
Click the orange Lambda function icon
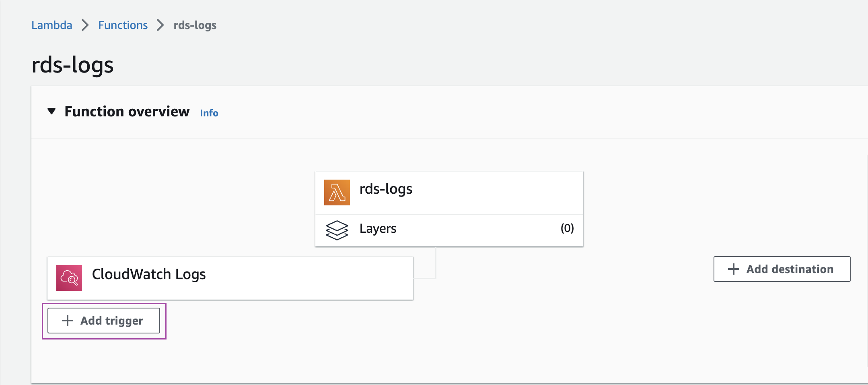(337, 192)
